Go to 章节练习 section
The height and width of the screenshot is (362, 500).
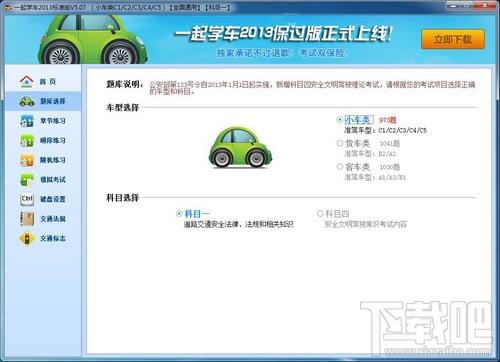[43, 121]
